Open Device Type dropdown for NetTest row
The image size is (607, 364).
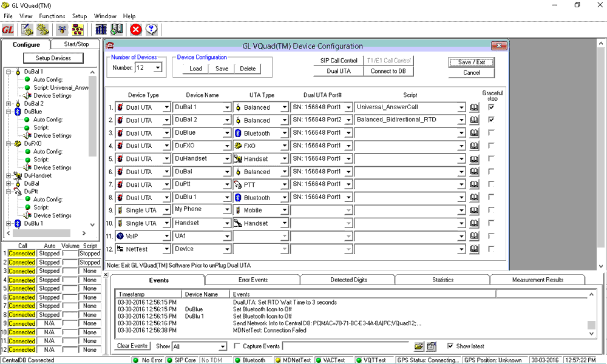click(166, 249)
